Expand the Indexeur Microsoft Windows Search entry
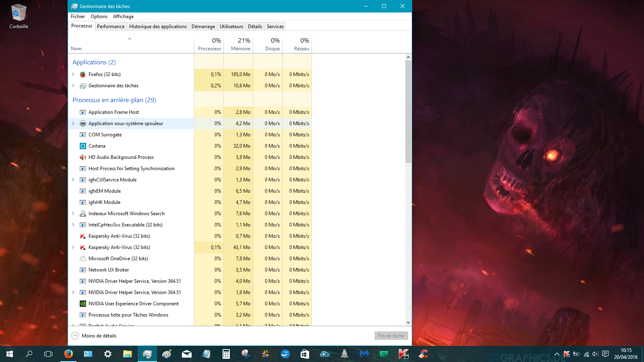This screenshot has height=362, width=644. [73, 214]
